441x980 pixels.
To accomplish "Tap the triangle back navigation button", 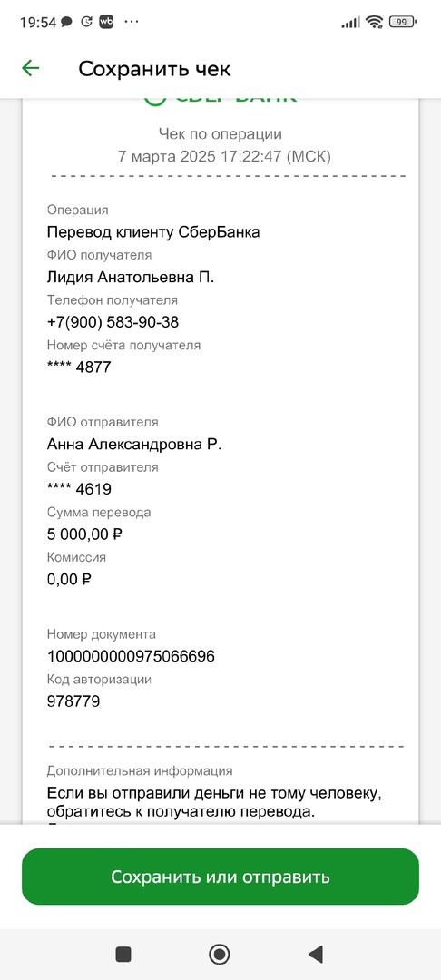I will 316,954.
